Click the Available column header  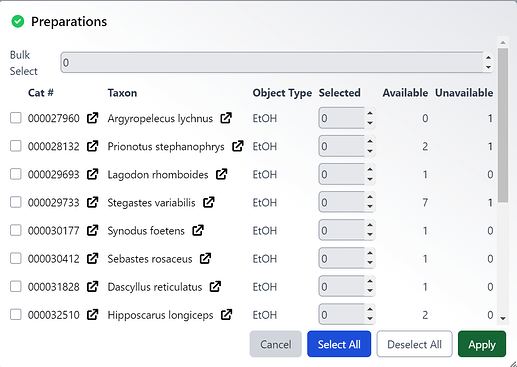(x=405, y=93)
